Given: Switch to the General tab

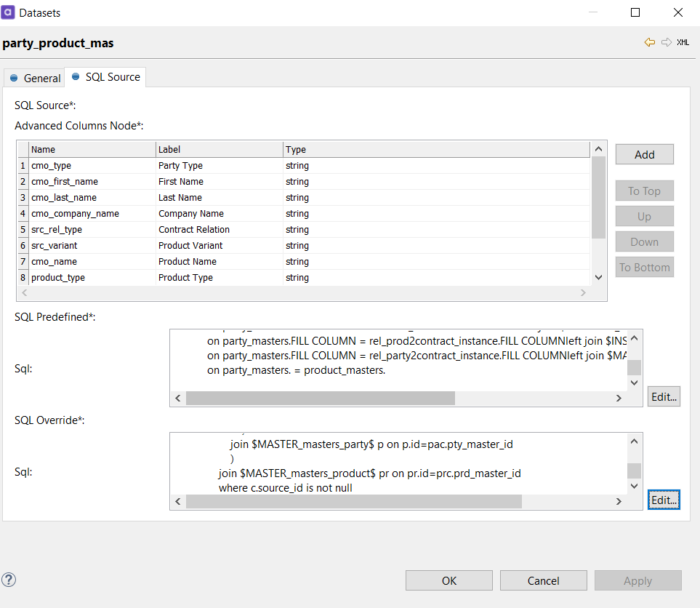Looking at the screenshot, I should [x=34, y=77].
